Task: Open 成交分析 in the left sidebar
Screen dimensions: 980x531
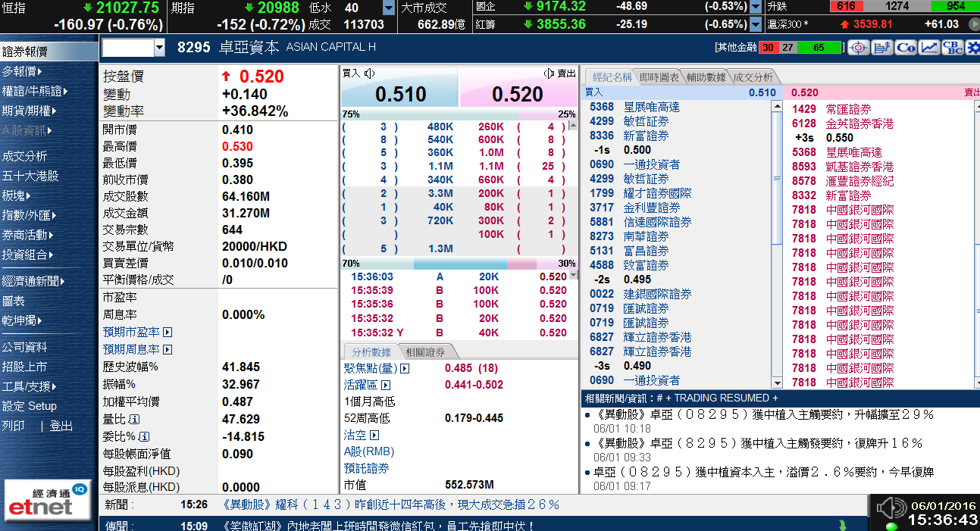Action: point(25,156)
